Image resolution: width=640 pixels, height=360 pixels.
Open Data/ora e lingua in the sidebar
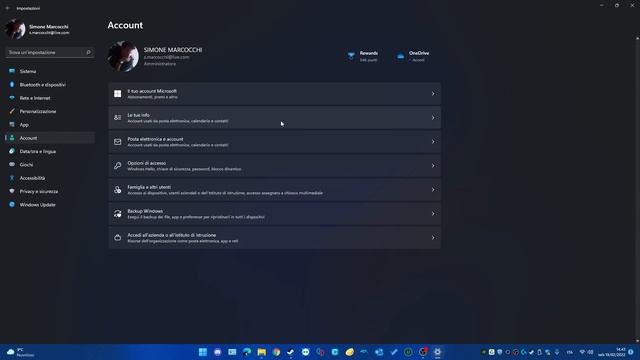click(50, 151)
